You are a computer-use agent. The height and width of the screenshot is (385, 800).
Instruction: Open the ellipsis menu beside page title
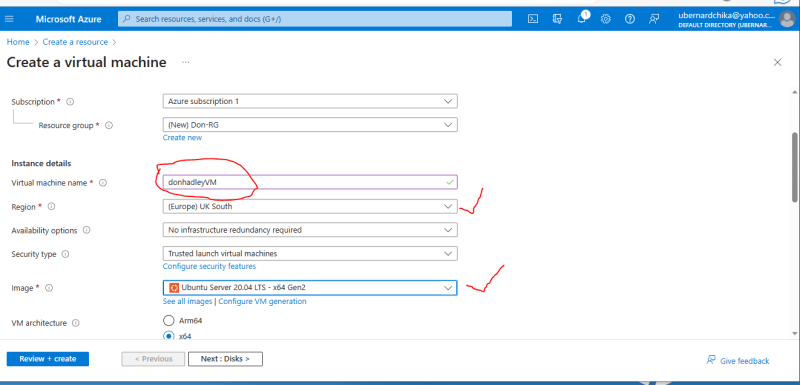186,62
